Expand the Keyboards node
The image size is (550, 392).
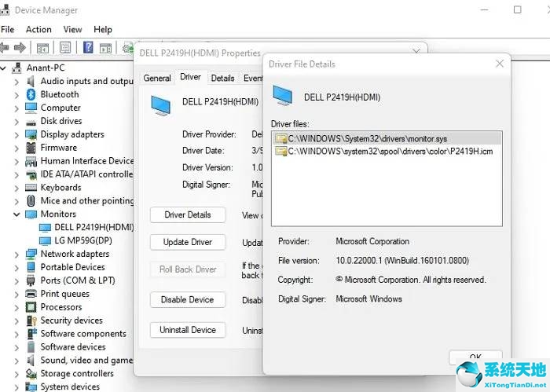pos(16,189)
